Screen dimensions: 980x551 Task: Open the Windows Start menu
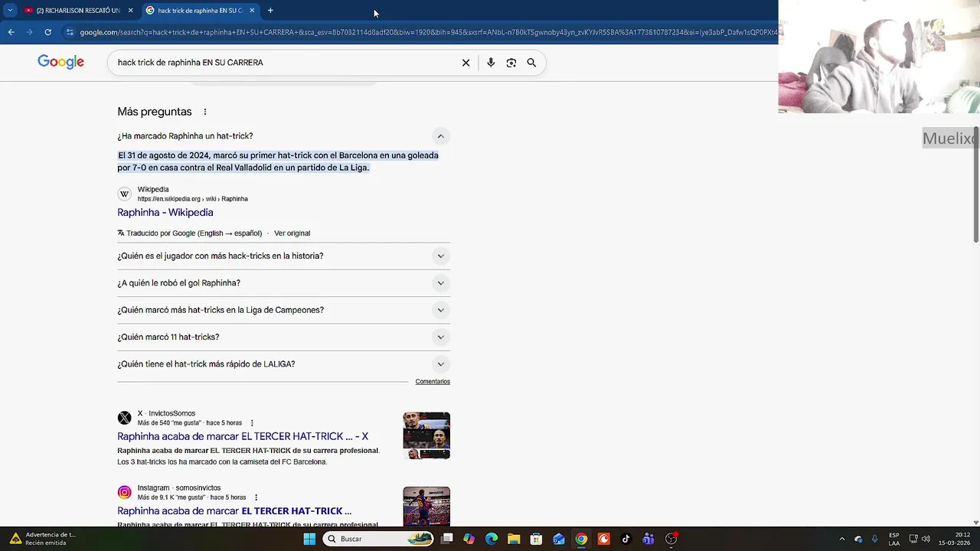309,539
